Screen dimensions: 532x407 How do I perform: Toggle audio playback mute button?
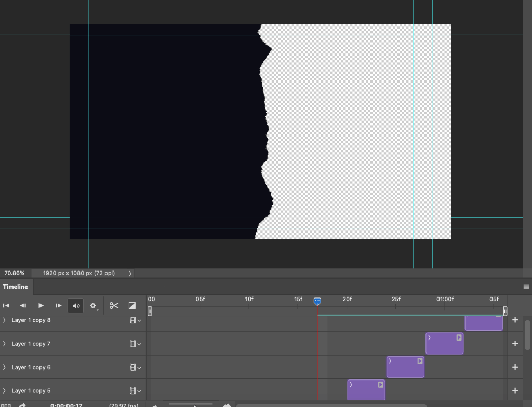pyautogui.click(x=76, y=306)
